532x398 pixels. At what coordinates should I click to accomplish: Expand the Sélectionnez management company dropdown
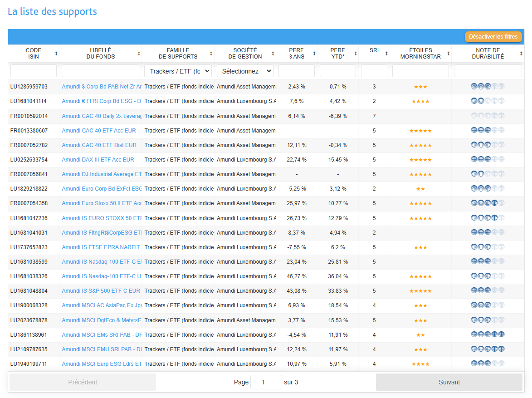[245, 71]
